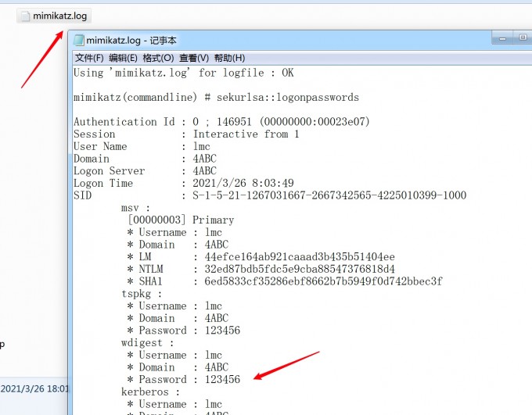This screenshot has height=415, width=532.
Task: Click the kerberos section header
Action: (150, 392)
